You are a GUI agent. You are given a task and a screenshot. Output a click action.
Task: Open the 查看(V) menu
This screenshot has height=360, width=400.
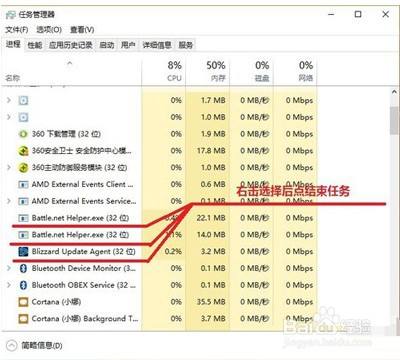click(x=82, y=30)
